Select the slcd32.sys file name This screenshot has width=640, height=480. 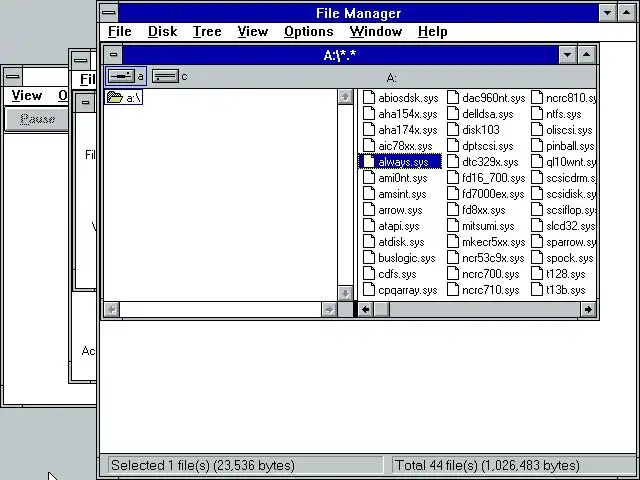point(571,226)
